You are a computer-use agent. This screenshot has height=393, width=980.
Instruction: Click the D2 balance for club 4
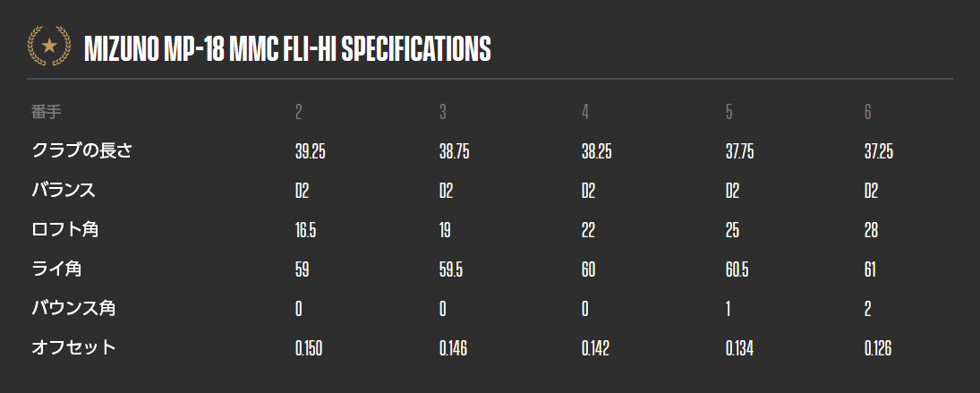click(588, 192)
